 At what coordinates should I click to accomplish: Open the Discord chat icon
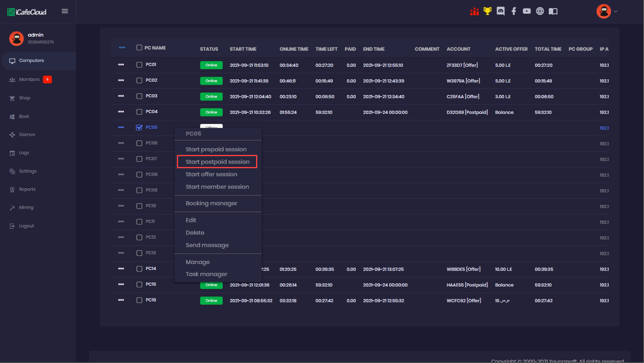(500, 11)
